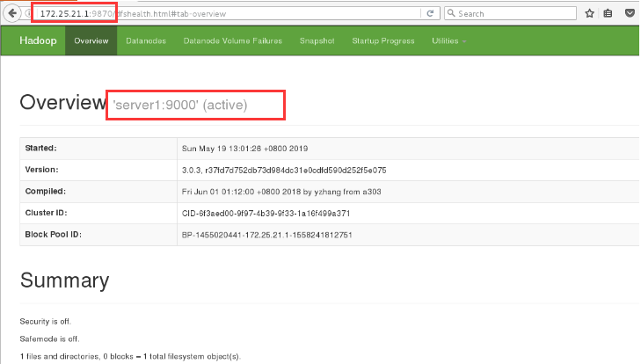Expand the Utilities dropdown menu
Screen dimensions: 641x364
pyautogui.click(x=448, y=41)
